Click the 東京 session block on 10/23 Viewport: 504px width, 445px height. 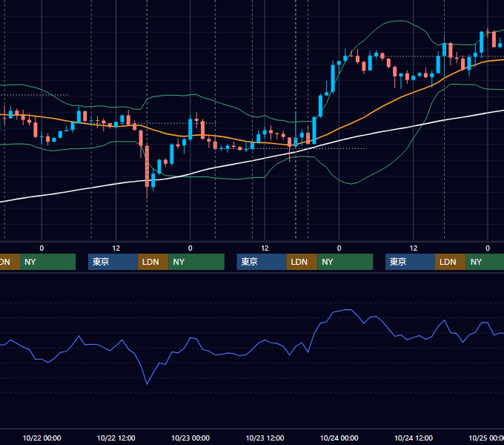[262, 262]
